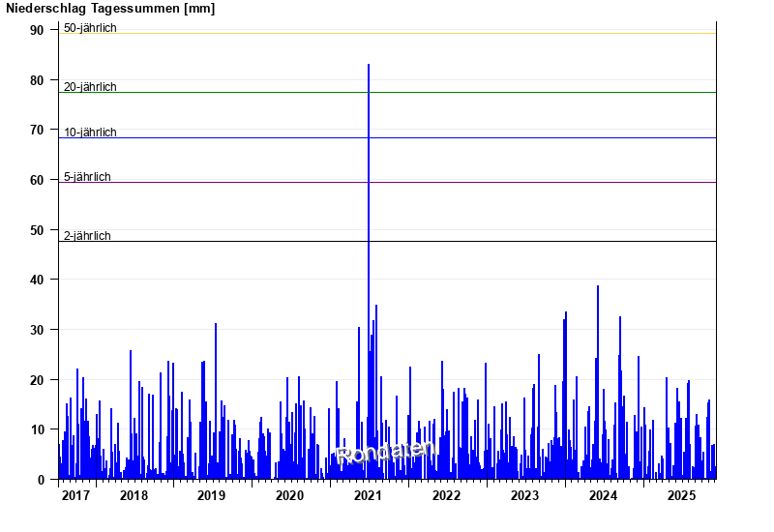Viewport: 774px width, 532px height.
Task: Click the '2-jährlich' threshold label
Action: (87, 236)
